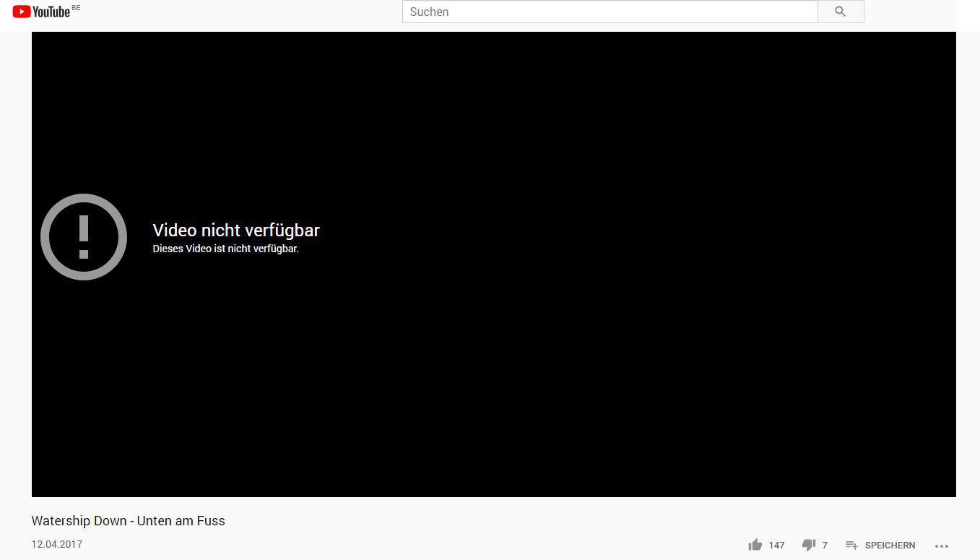The width and height of the screenshot is (980, 560).
Task: Click the exclamation error icon
Action: point(84,237)
